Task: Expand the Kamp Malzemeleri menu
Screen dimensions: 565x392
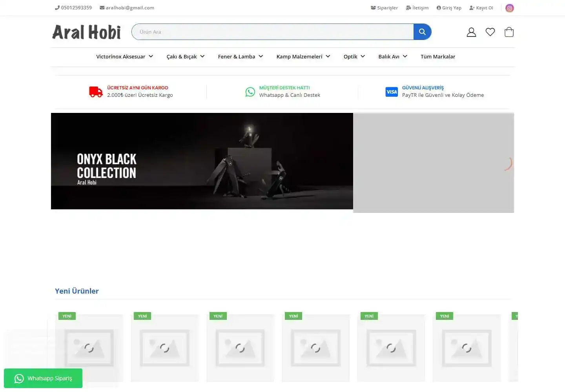Action: click(303, 56)
